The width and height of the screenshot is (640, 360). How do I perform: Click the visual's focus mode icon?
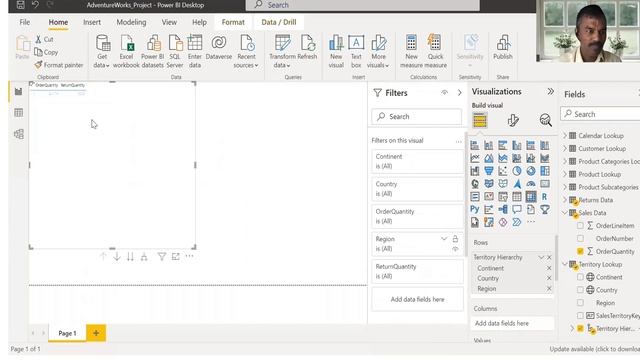(176, 256)
